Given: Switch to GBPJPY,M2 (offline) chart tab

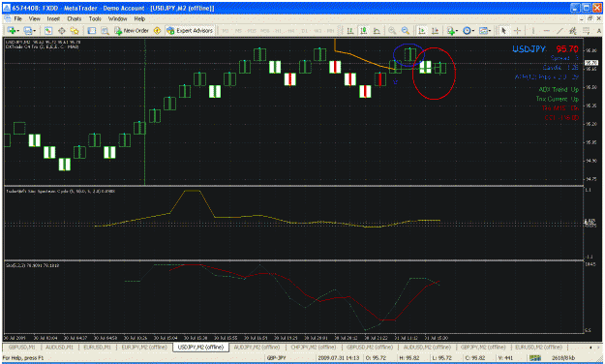Looking at the screenshot, I should pyautogui.click(x=483, y=347).
